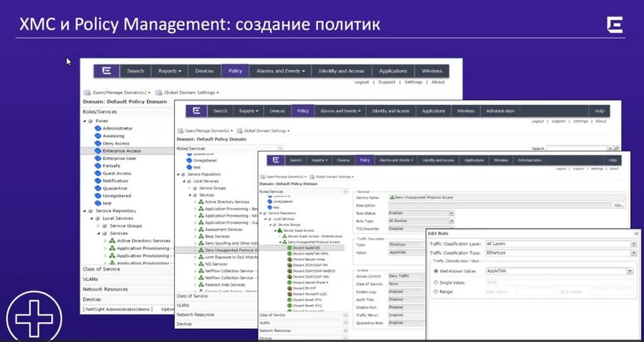
Task: Click the Discard Decnet Phase 4 rule icon
Action: [x=289, y=282]
